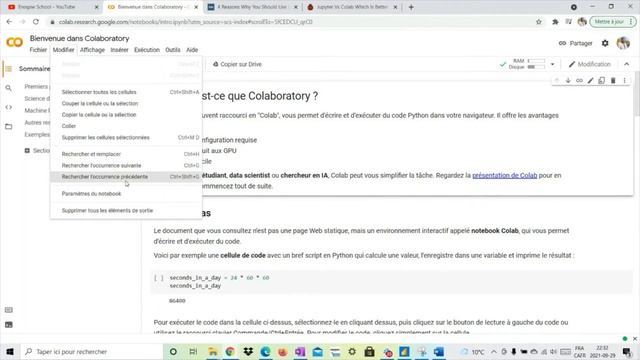The image size is (640, 360).
Task: Open the search panel magnifier icon
Action: [9, 88]
